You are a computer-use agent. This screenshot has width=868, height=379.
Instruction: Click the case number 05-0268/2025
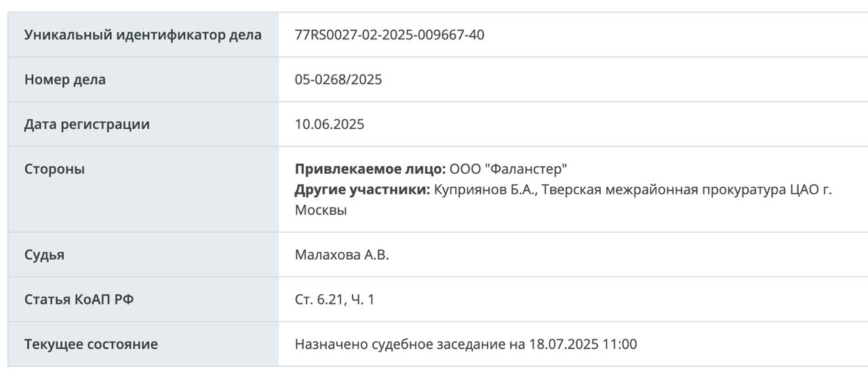point(338,79)
